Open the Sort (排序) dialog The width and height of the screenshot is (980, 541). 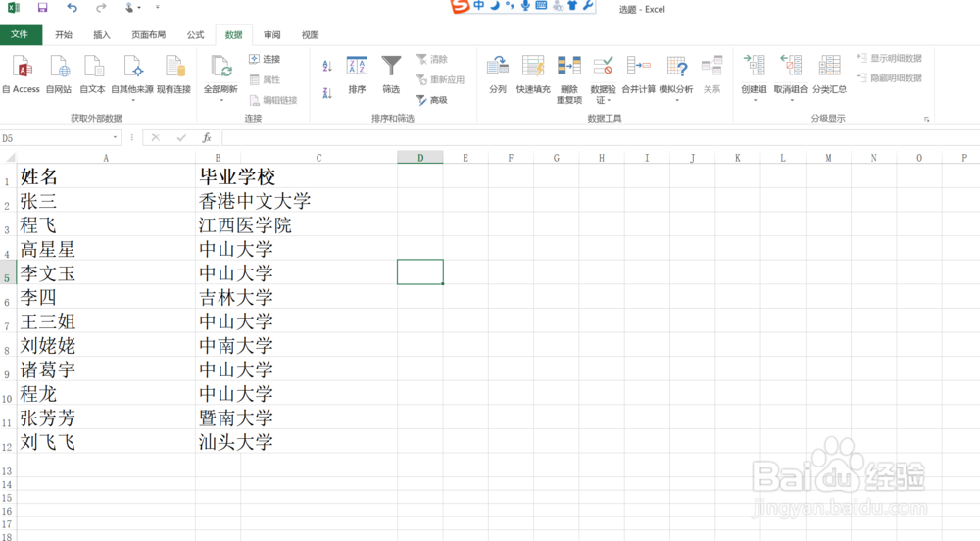(357, 74)
